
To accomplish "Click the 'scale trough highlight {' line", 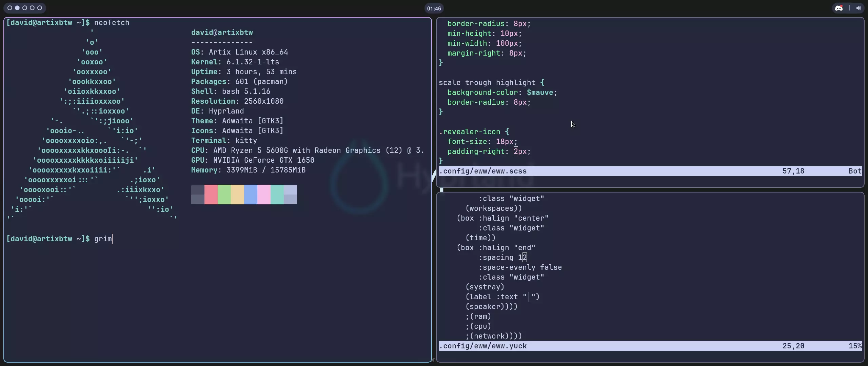I will pos(491,83).
